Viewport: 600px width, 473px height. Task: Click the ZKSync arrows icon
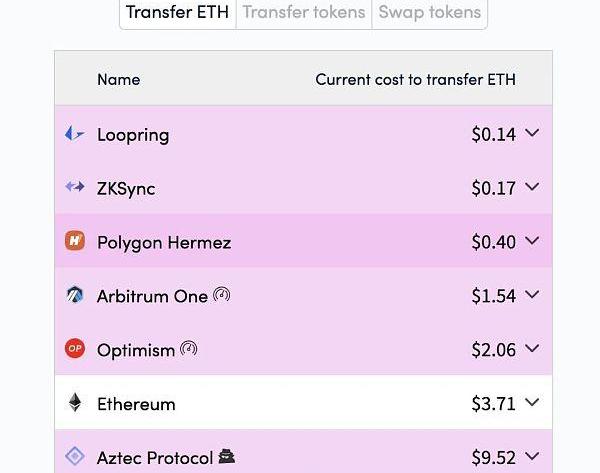pyautogui.click(x=75, y=187)
